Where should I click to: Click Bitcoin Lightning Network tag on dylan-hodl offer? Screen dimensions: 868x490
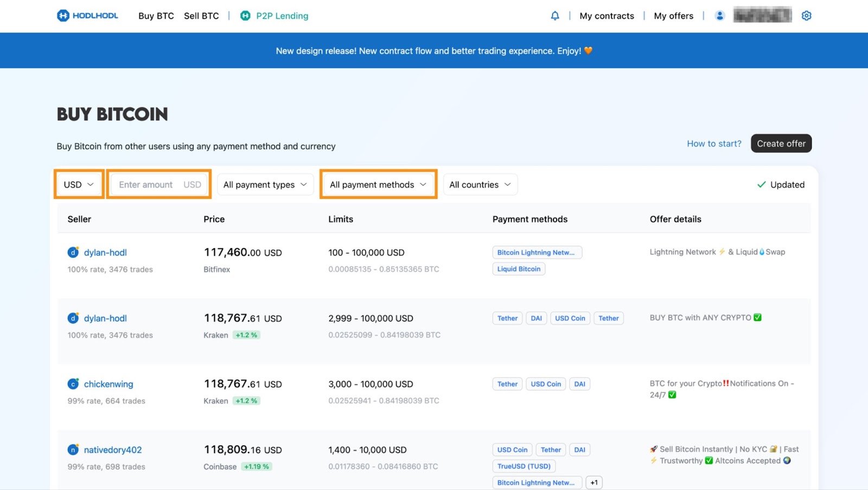point(537,252)
